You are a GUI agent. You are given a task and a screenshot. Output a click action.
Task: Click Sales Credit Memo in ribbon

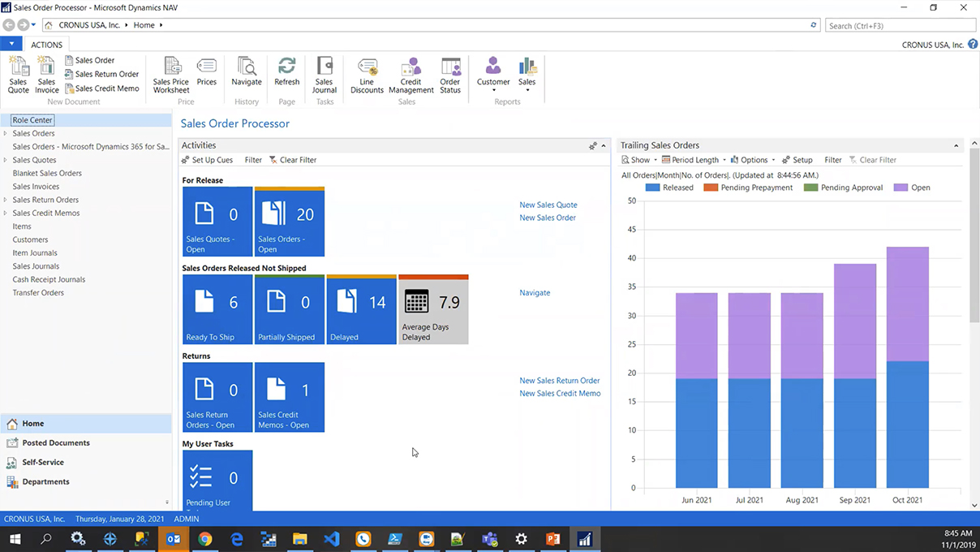coord(101,88)
